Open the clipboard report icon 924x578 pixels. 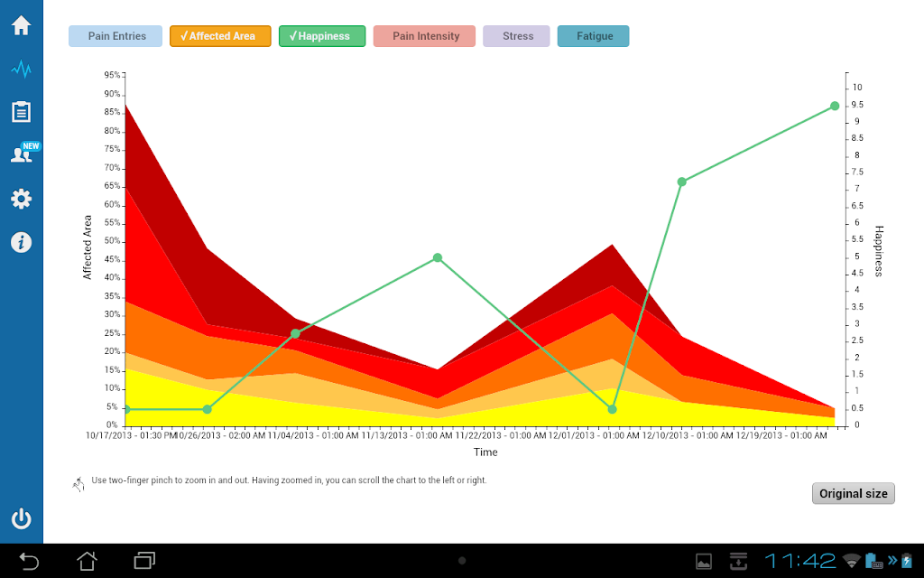tap(22, 111)
